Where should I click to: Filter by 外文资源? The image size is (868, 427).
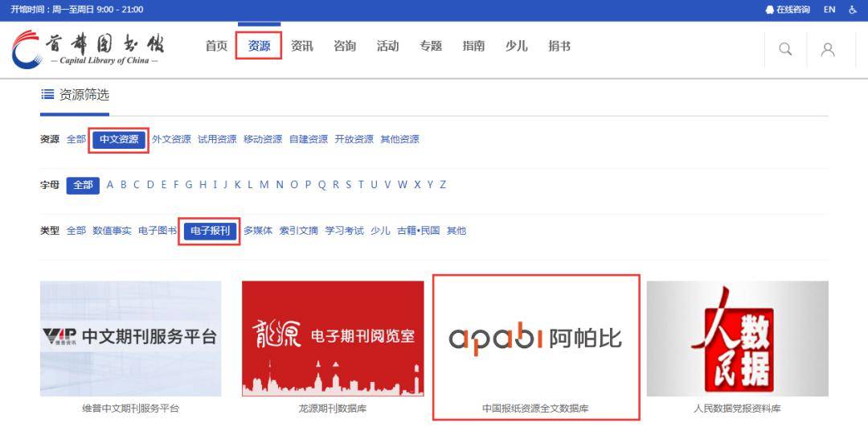(171, 139)
